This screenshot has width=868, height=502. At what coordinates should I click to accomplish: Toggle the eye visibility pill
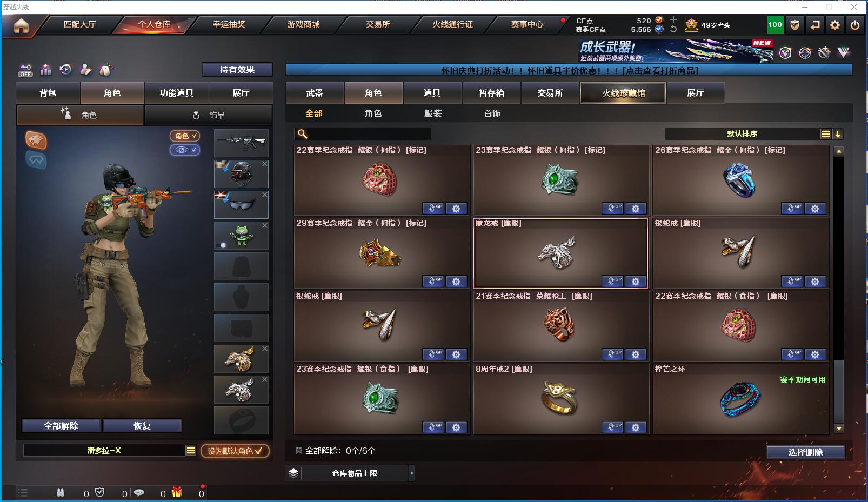click(185, 150)
